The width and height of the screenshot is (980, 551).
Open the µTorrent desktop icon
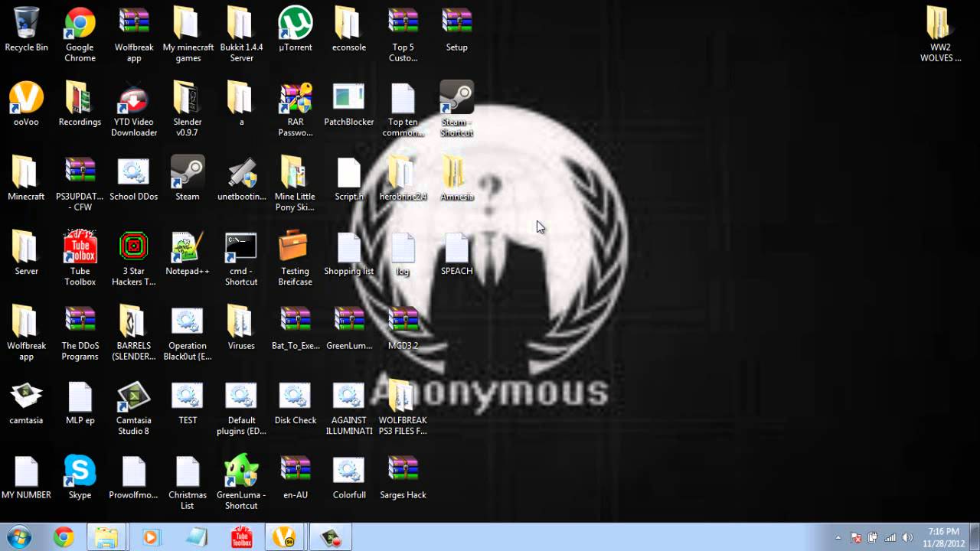tap(295, 30)
